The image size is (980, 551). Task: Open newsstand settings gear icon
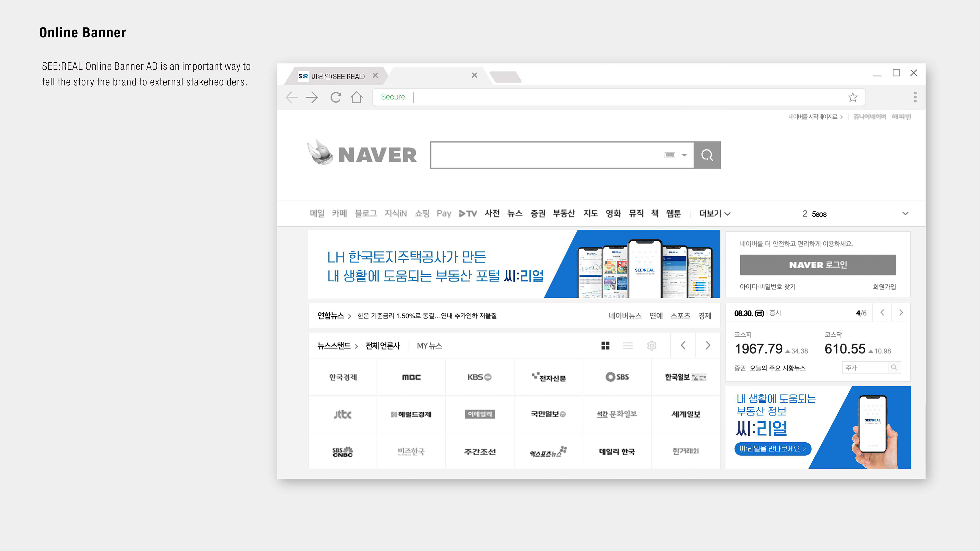(x=652, y=346)
